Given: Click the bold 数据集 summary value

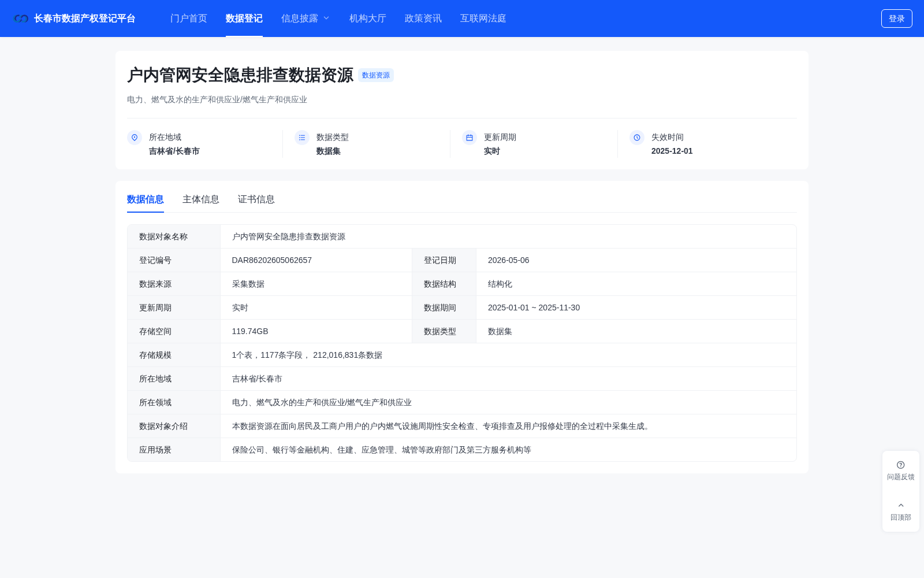Looking at the screenshot, I should pyautogui.click(x=329, y=151).
